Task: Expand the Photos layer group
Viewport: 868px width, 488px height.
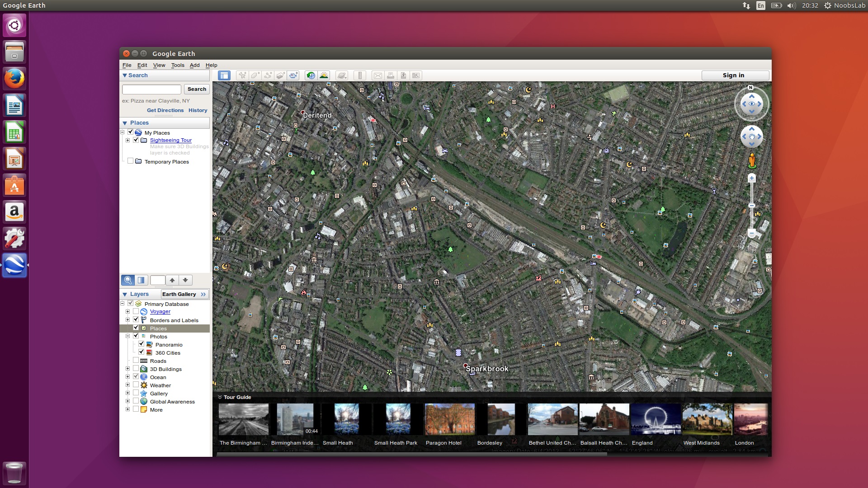Action: 127,336
